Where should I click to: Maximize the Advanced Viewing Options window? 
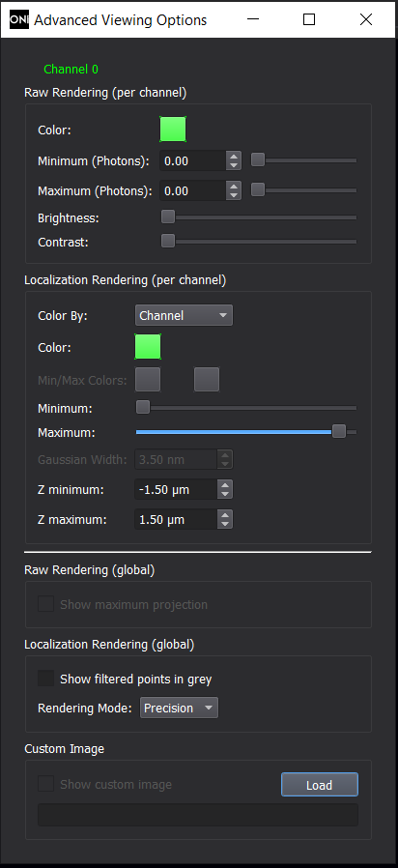pyautogui.click(x=309, y=20)
